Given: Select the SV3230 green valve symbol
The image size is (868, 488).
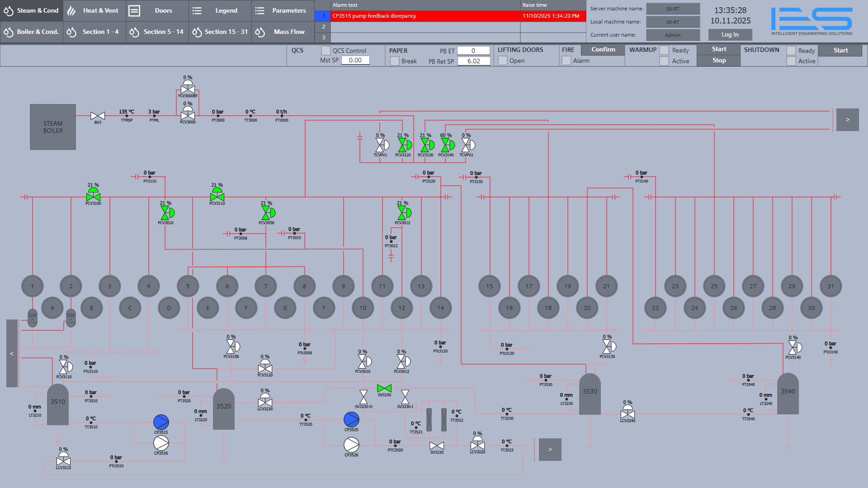Looking at the screenshot, I should coord(384,389).
